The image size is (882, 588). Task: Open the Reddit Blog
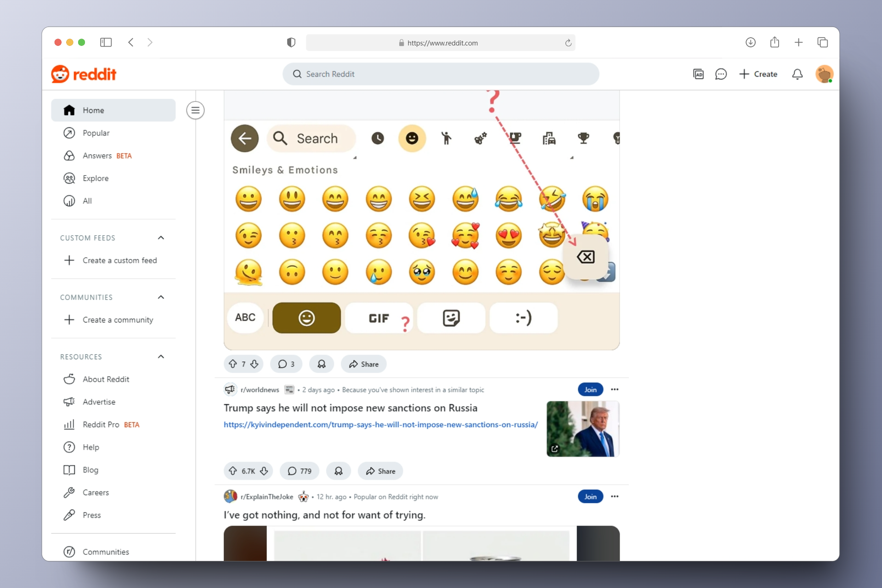(113, 470)
